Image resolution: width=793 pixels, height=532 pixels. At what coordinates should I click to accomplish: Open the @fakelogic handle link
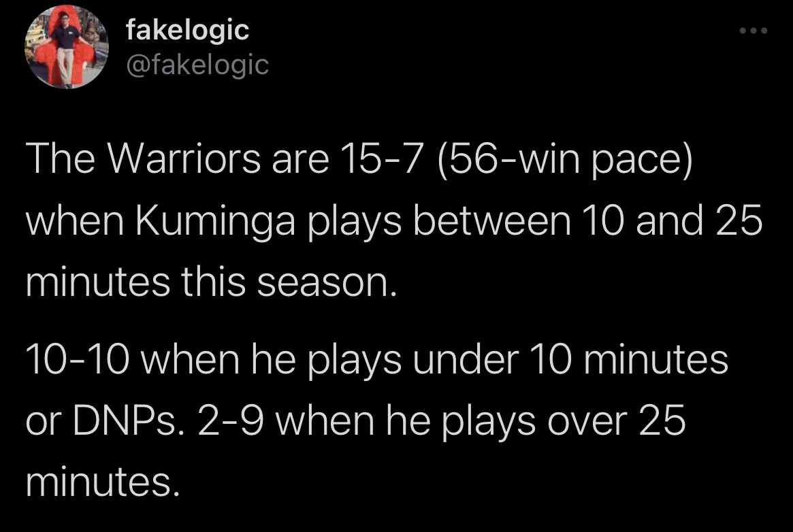pos(197,65)
